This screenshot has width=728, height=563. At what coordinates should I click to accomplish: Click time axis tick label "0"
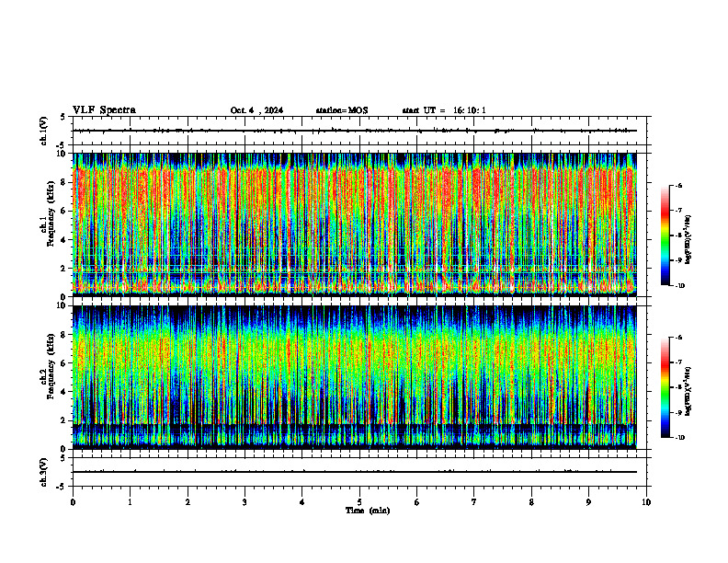[73, 502]
